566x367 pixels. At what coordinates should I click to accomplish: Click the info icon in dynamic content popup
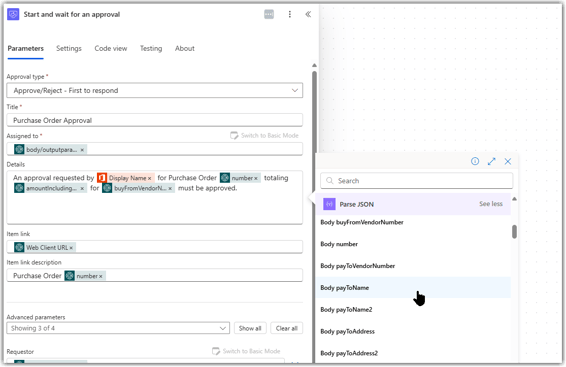coord(475,161)
